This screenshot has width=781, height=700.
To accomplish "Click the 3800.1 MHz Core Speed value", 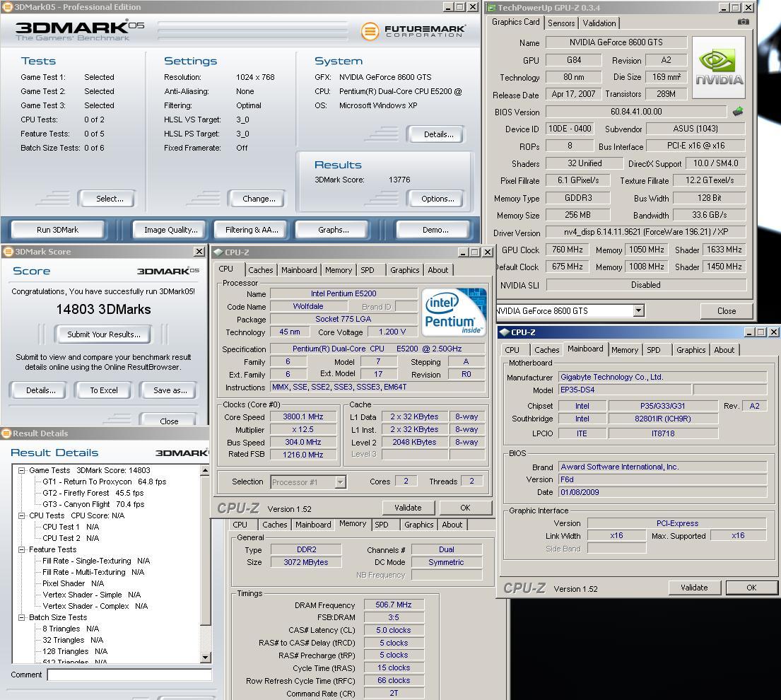I will click(x=303, y=416).
